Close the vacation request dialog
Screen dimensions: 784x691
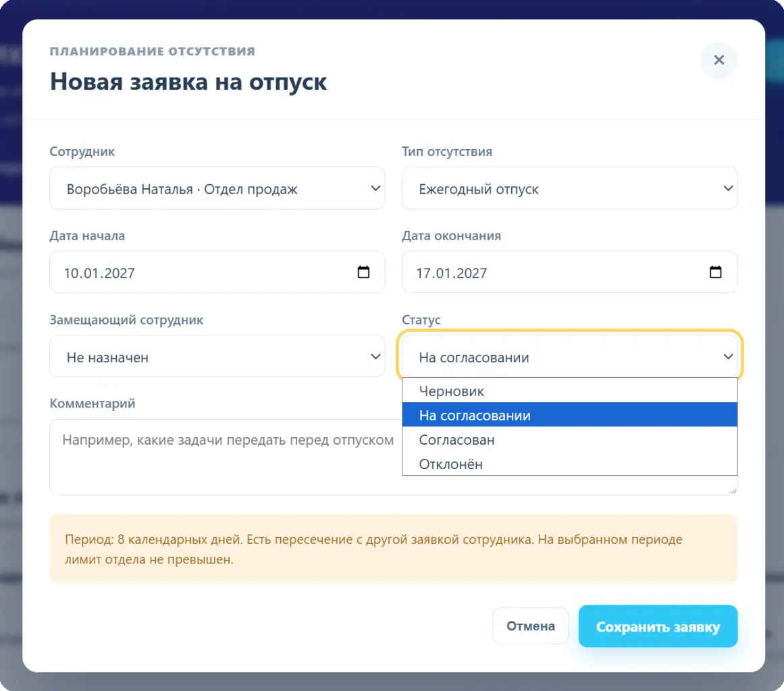click(718, 61)
